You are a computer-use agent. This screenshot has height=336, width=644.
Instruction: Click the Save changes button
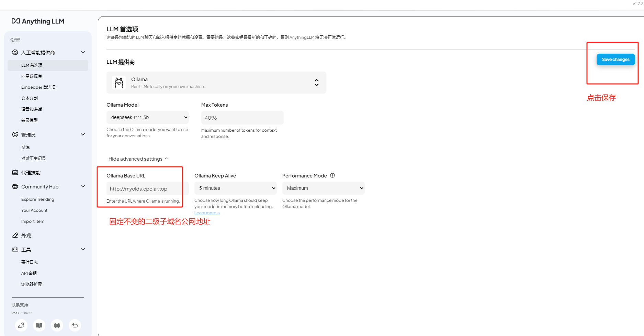[616, 59]
